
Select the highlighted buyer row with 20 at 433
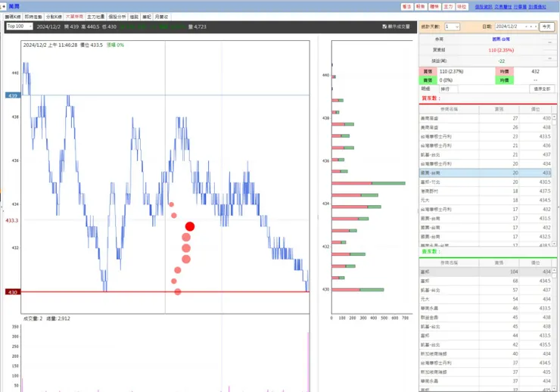485,173
